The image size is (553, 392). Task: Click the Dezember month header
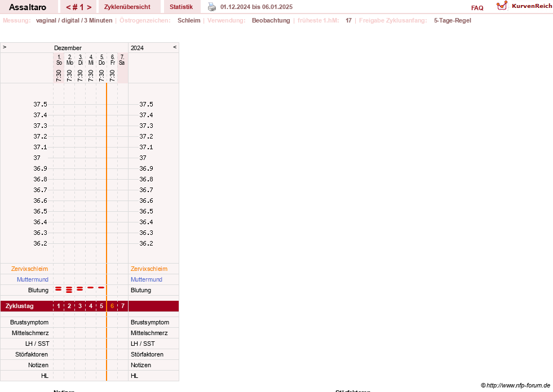68,48
